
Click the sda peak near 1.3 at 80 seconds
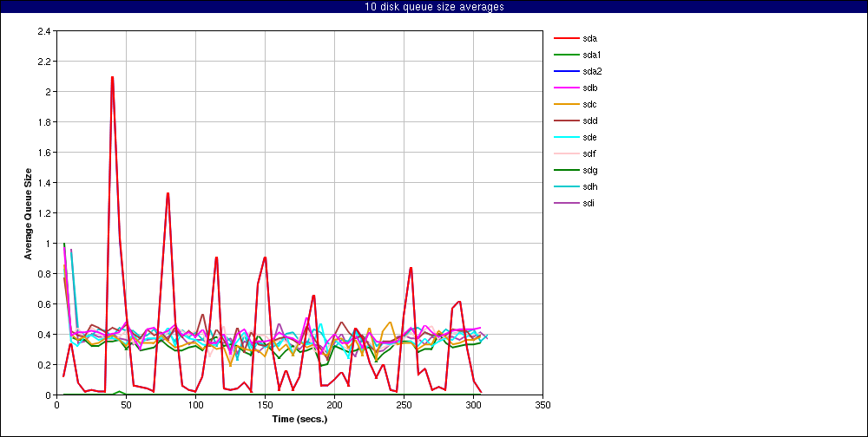click(168, 194)
